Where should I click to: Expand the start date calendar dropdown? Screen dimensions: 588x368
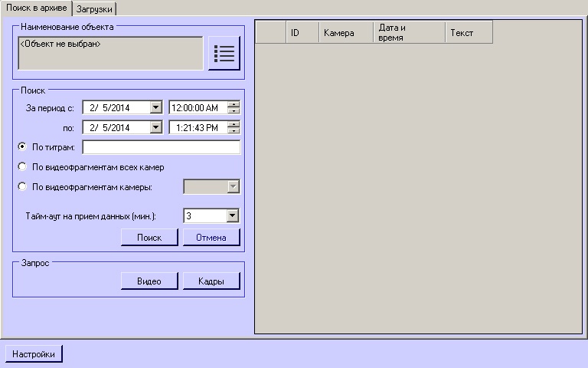coord(156,108)
